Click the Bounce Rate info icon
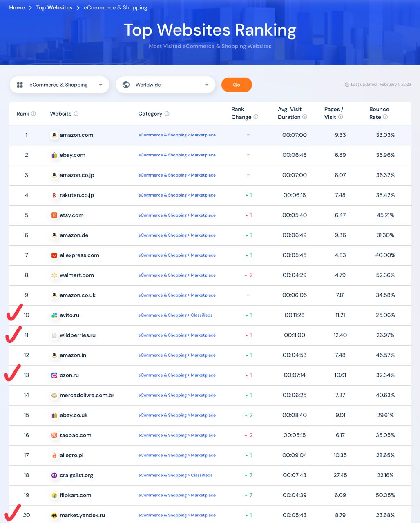 click(385, 117)
